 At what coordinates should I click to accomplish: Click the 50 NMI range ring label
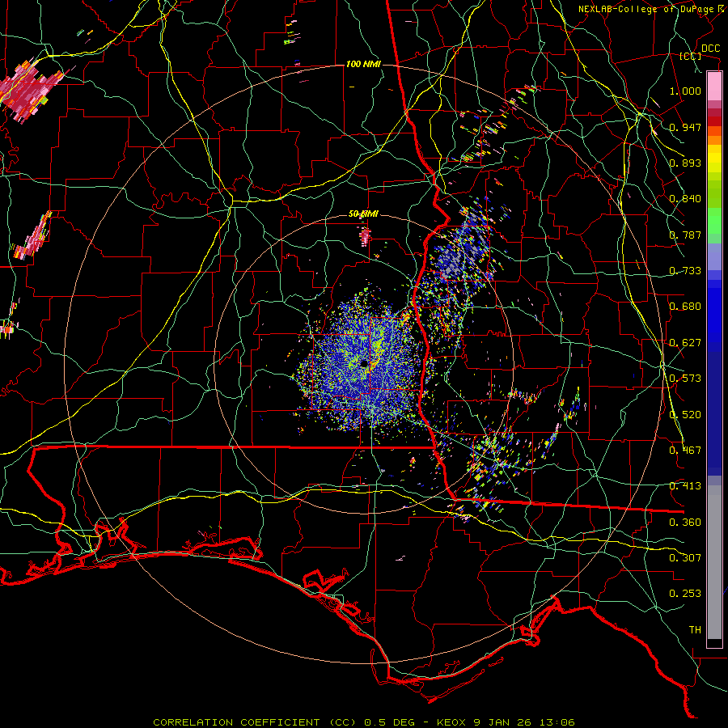tap(363, 214)
